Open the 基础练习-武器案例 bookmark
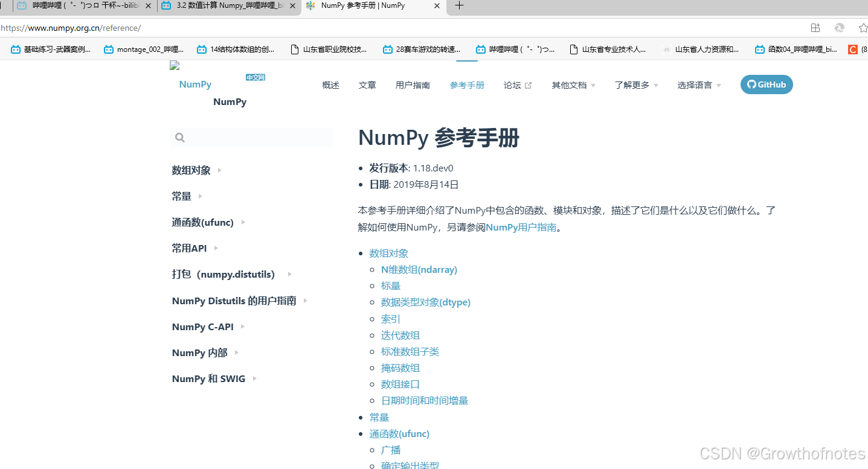This screenshot has width=868, height=469. [51, 49]
